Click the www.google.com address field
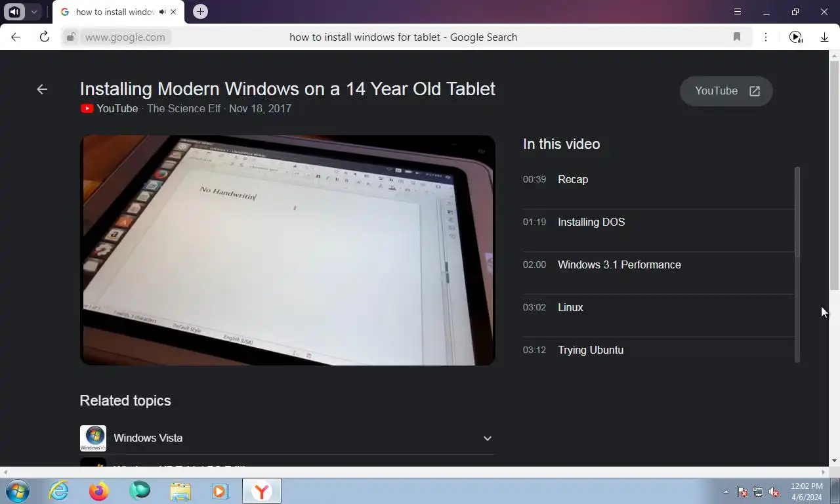Image resolution: width=840 pixels, height=504 pixels. (125, 37)
